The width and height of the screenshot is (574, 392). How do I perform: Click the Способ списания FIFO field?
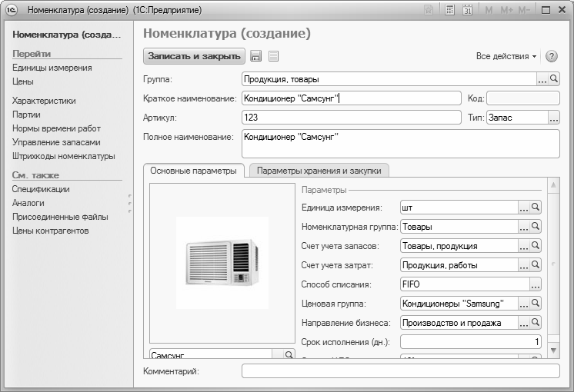[465, 284]
